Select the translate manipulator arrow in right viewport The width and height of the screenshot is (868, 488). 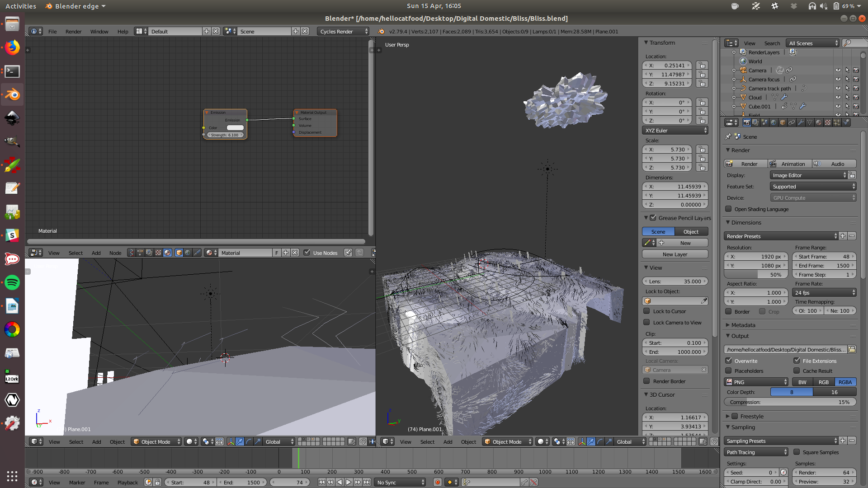[591, 441]
